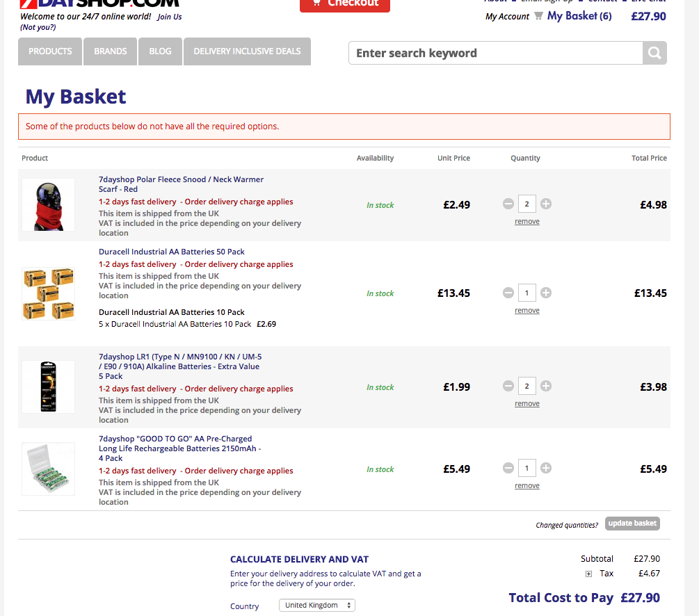Click the red Checkout button

point(344,4)
